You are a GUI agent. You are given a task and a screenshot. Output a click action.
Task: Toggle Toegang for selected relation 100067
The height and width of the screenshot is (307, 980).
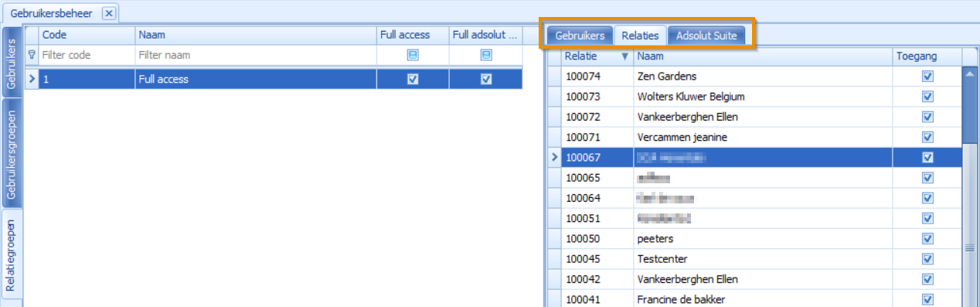click(927, 157)
